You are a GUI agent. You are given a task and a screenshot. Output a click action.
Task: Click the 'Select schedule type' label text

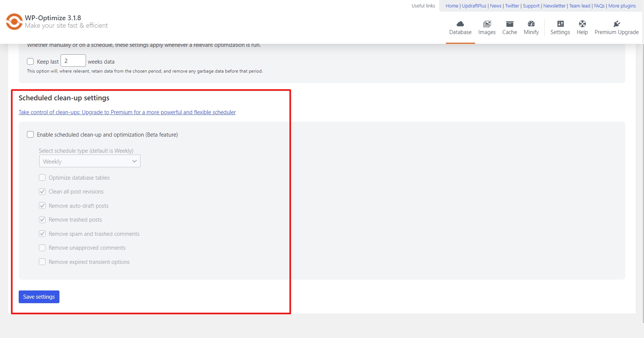click(x=86, y=151)
